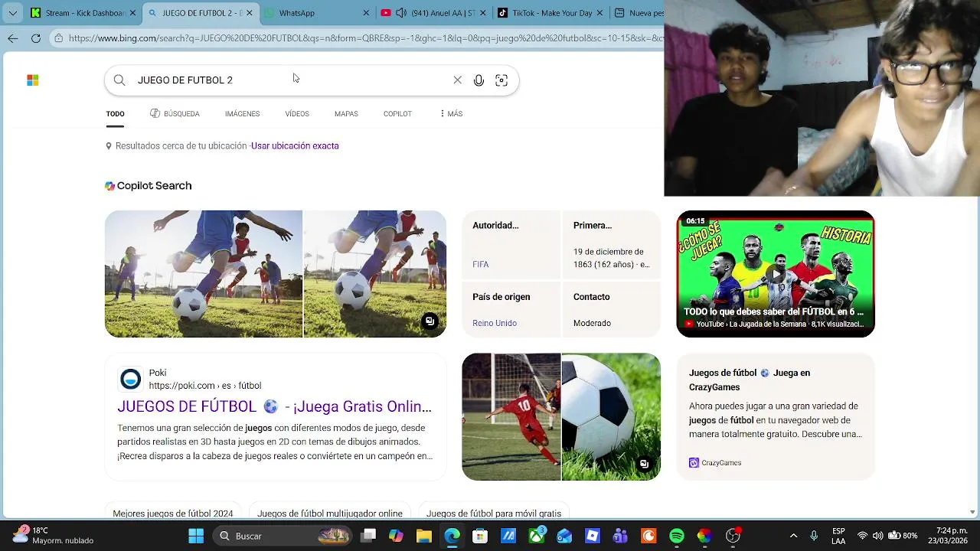Image resolution: width=980 pixels, height=551 pixels.
Task: Play the TODO lo que debes saber video
Action: pos(776,274)
